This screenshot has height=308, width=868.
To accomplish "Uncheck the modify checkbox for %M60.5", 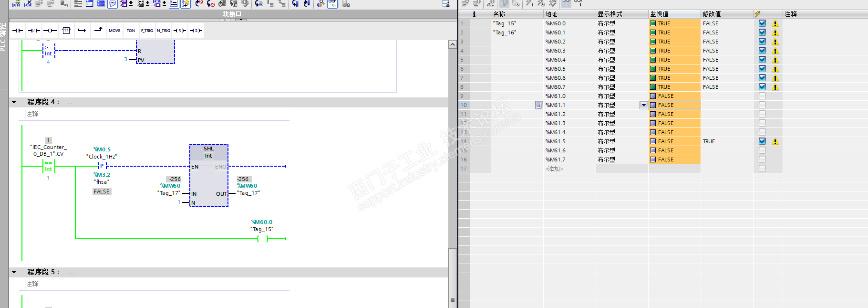I will 762,69.
